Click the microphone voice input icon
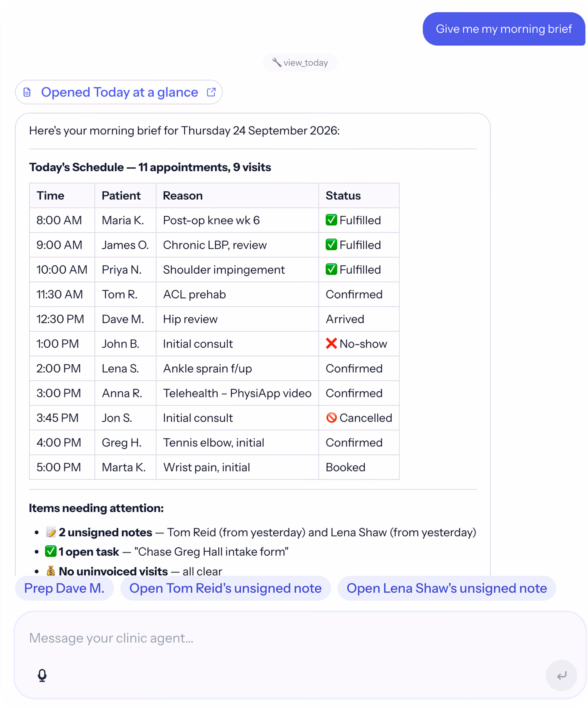The height and width of the screenshot is (708, 588). coord(42,675)
